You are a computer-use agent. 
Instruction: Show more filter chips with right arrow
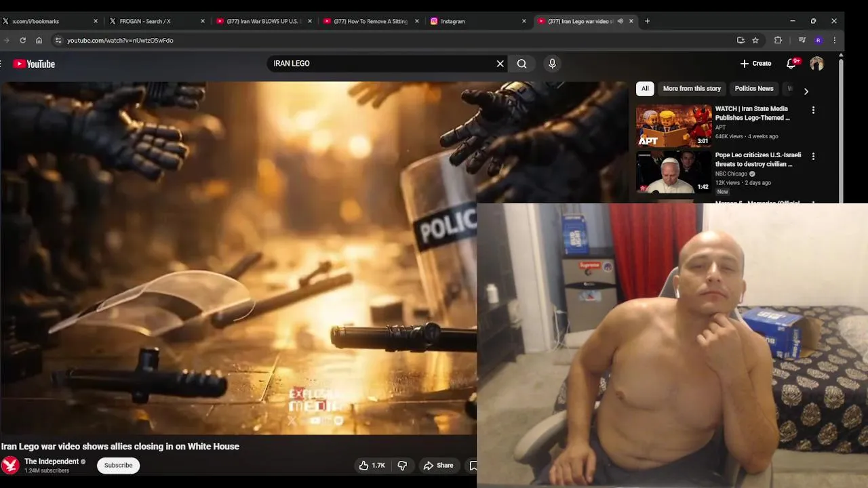[x=806, y=91]
